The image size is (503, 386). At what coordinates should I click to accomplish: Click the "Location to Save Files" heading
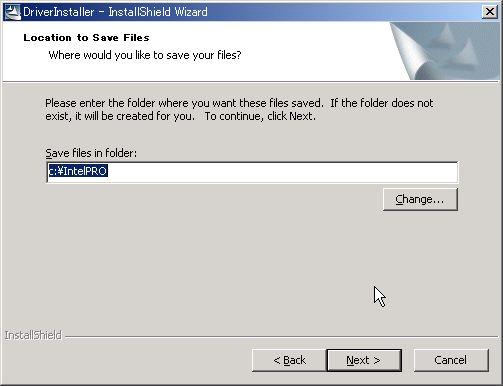86,37
